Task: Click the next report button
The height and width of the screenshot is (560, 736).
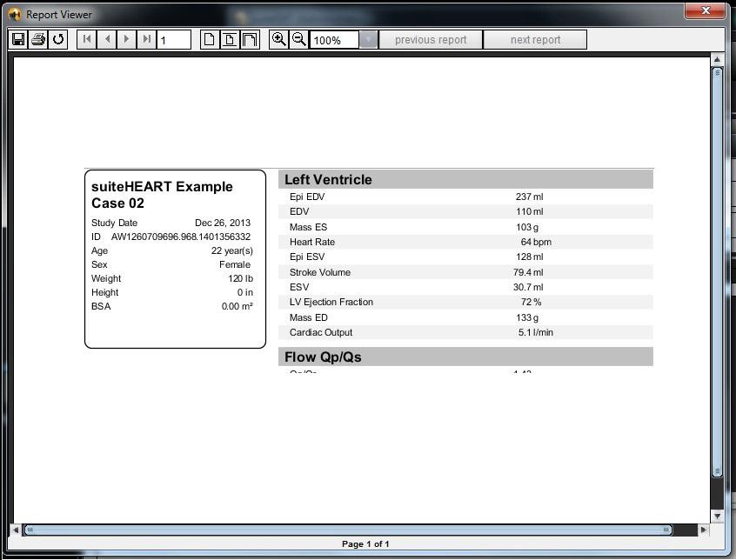Action: point(535,40)
